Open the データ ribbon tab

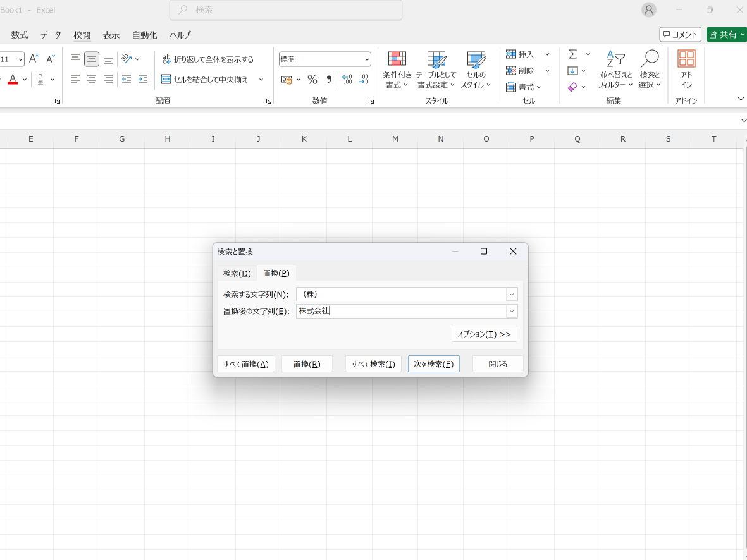point(51,35)
